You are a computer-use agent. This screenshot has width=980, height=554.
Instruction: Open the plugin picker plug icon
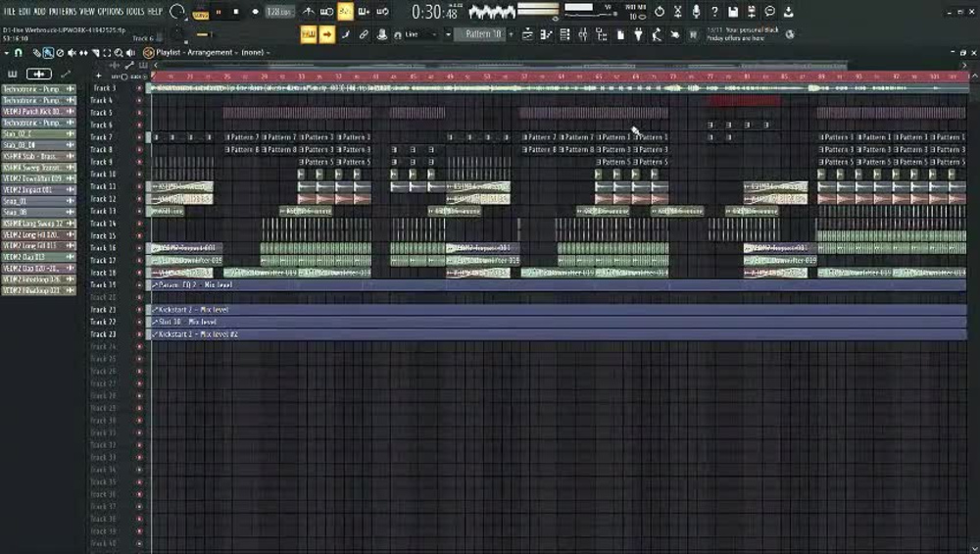coord(638,34)
